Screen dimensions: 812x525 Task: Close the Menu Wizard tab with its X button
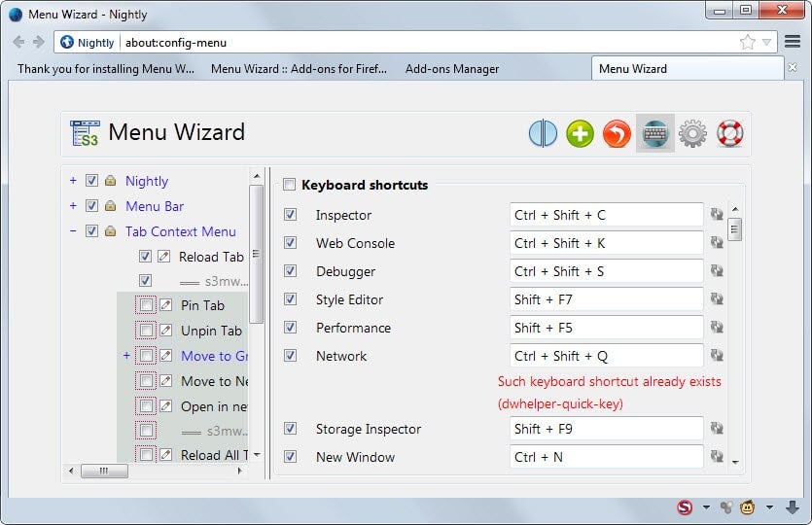click(x=793, y=68)
